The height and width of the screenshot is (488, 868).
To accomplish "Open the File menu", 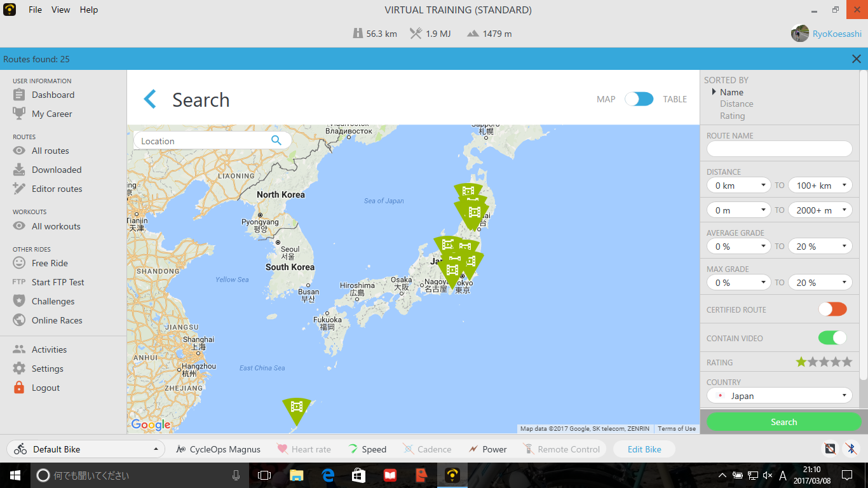I will point(35,10).
